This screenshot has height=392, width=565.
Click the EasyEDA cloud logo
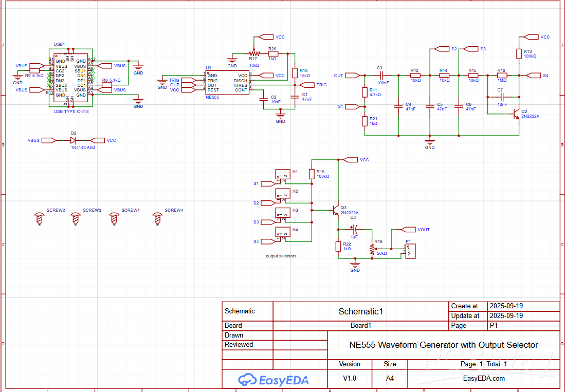247,379
